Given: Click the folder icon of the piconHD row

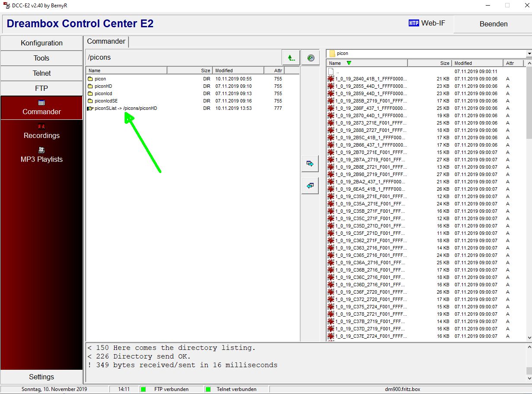Looking at the screenshot, I should 90,86.
